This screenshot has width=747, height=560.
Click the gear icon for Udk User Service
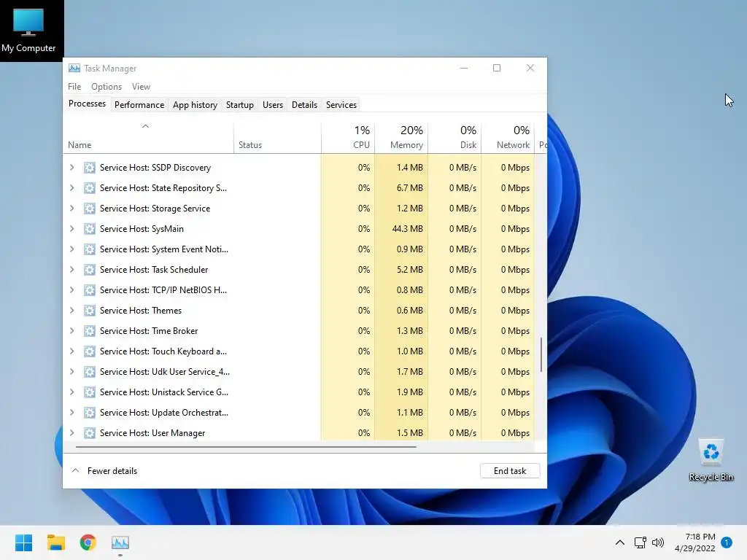tap(90, 372)
